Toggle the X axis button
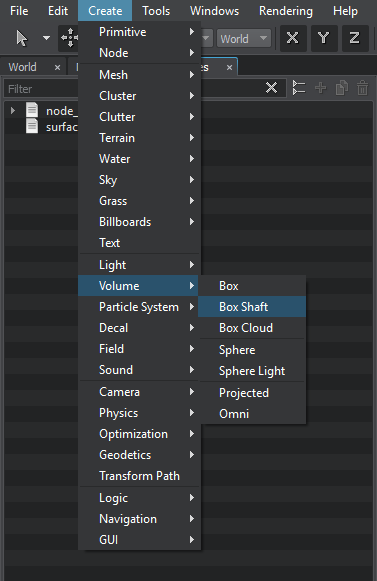 click(x=293, y=38)
